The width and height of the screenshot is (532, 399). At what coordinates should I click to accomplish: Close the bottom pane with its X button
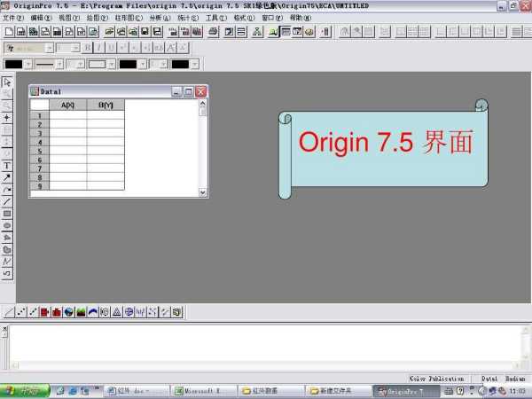tap(4, 329)
